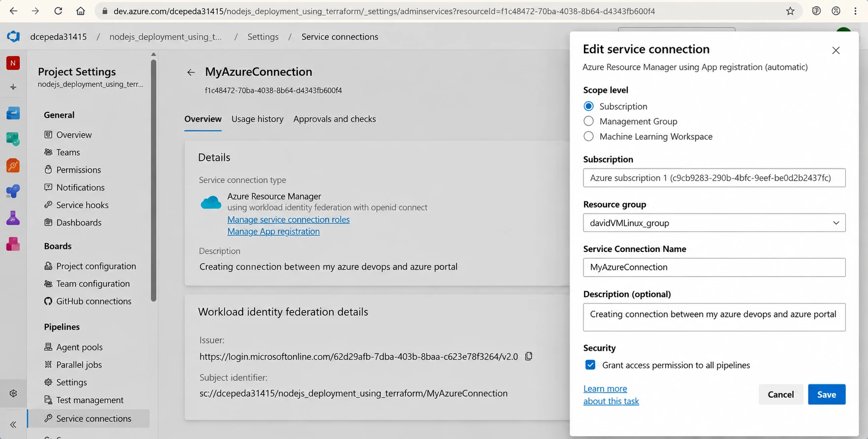Image resolution: width=868 pixels, height=439 pixels.
Task: Open Artifacts icon in left rail
Action: point(13,244)
